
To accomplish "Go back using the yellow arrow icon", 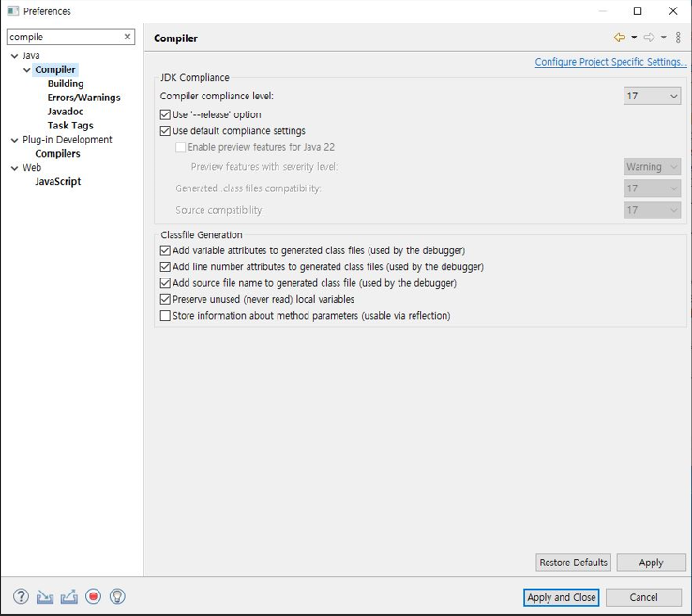I will pos(620,38).
